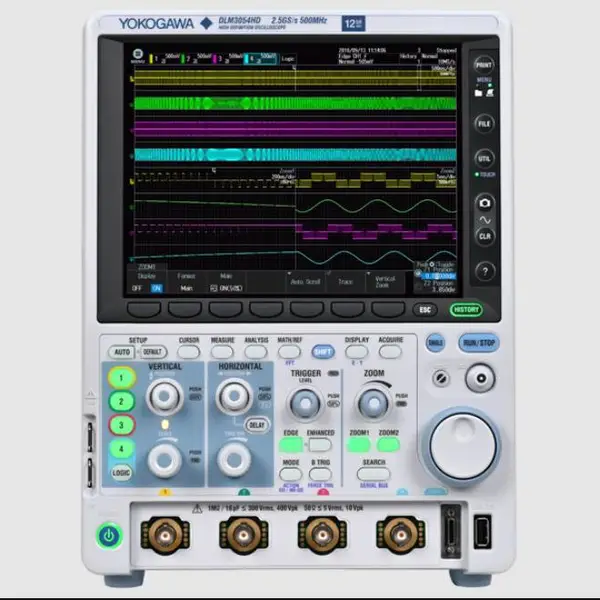Expand the Vertical Zoom menu item

point(385,282)
